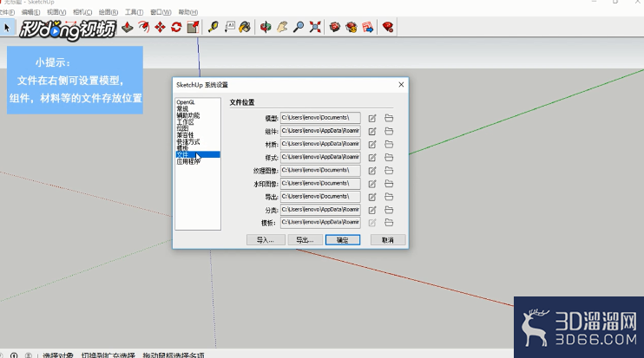The image size is (644, 358).
Task: Activate the Rotate tool
Action: (x=176, y=28)
